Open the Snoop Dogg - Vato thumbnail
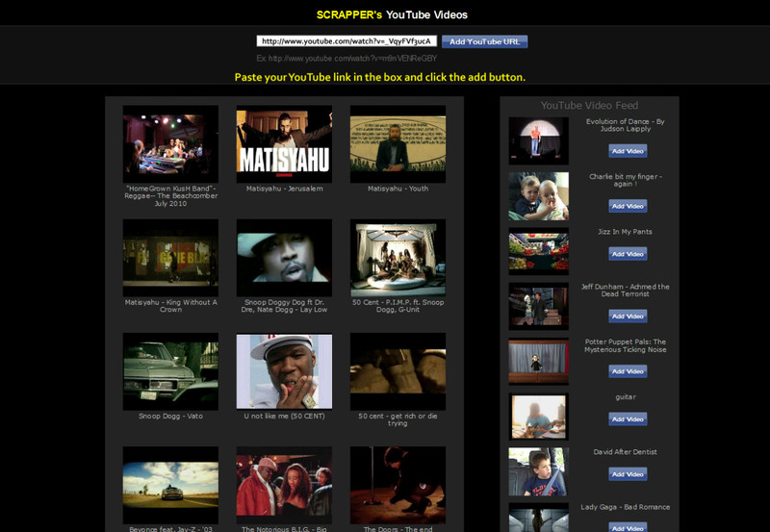 [170, 371]
